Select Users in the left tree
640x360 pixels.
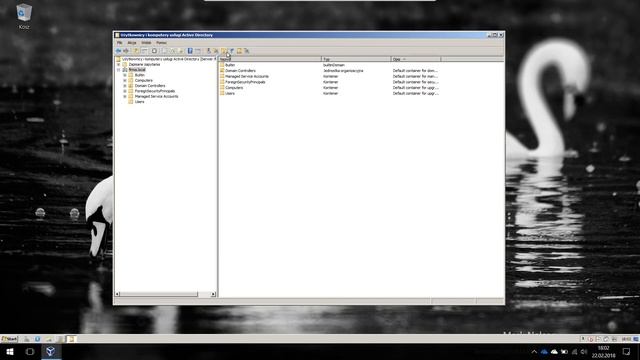pyautogui.click(x=140, y=102)
